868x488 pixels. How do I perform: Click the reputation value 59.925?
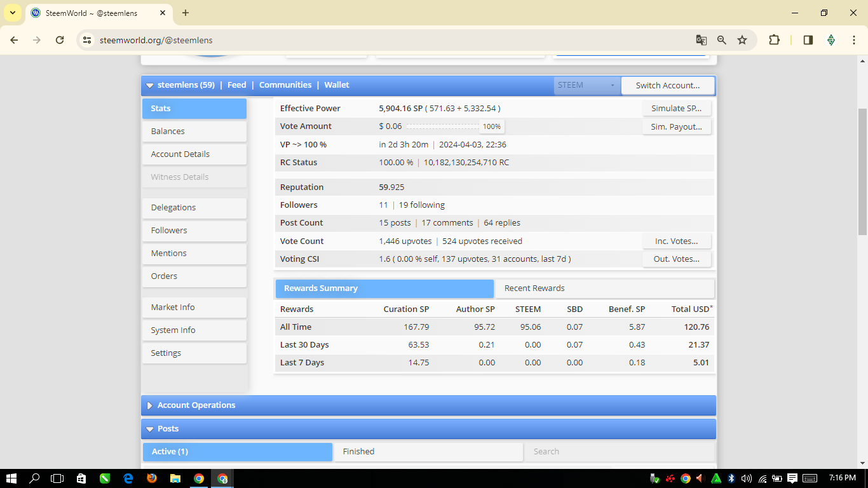click(x=391, y=187)
